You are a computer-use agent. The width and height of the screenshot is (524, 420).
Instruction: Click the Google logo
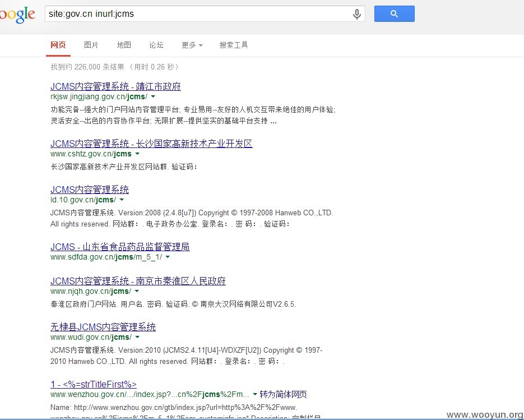pos(17,15)
